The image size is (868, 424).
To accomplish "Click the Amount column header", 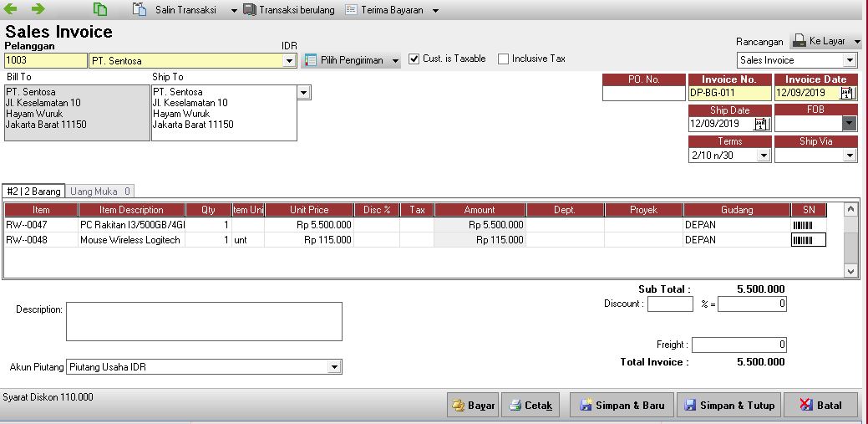I will coord(480,210).
